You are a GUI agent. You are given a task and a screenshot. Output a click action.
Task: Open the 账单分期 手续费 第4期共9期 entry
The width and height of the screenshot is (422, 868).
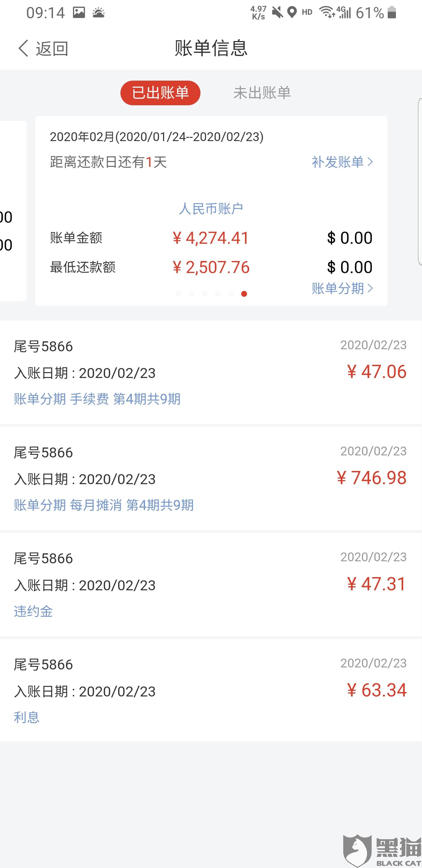(211, 372)
